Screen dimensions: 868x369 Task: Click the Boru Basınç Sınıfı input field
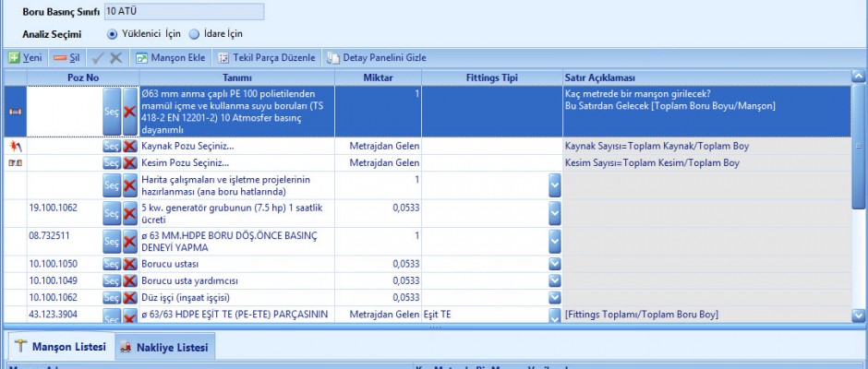pyautogui.click(x=183, y=12)
